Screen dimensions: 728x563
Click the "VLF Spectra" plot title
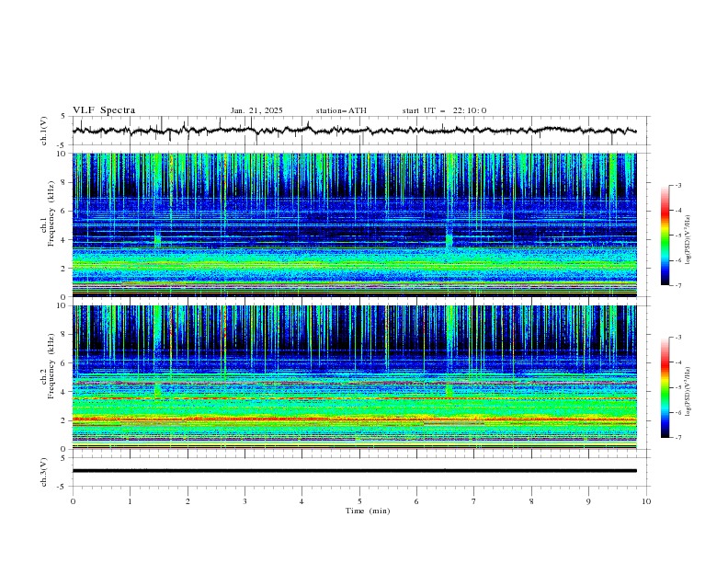tap(104, 110)
